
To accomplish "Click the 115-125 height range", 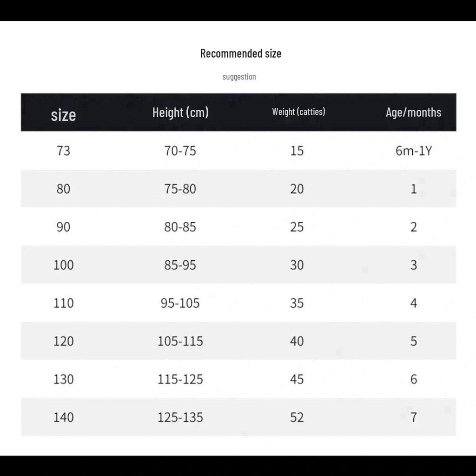I will 180,379.
